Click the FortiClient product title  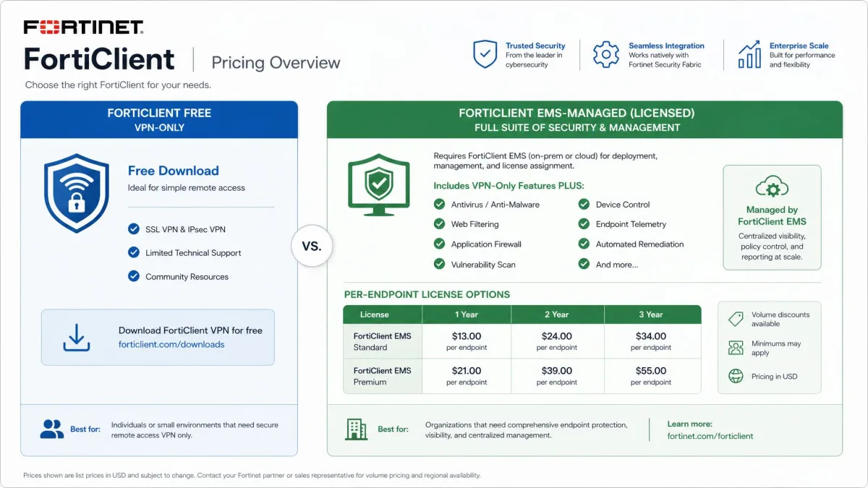click(99, 59)
